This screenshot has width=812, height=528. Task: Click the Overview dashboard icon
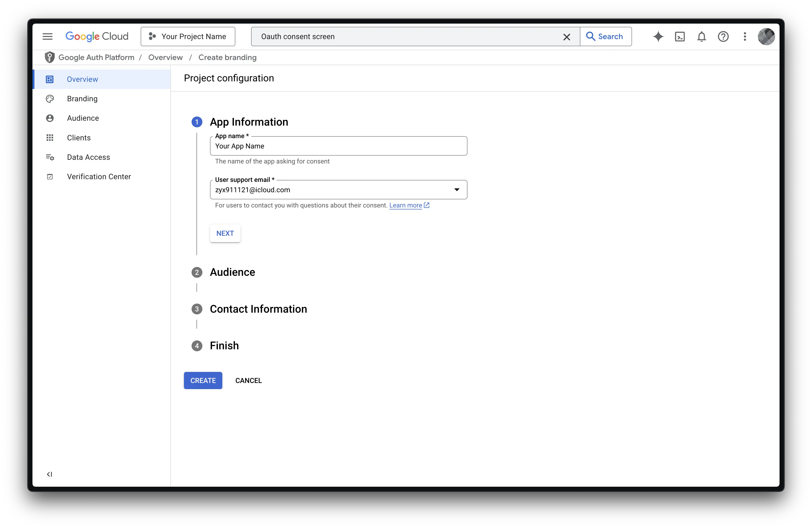click(50, 79)
